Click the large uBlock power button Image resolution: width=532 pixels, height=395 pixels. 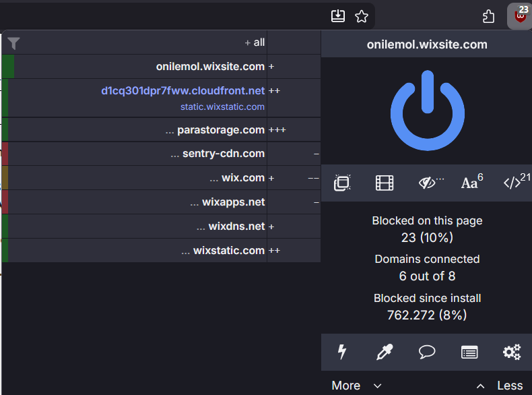click(427, 111)
